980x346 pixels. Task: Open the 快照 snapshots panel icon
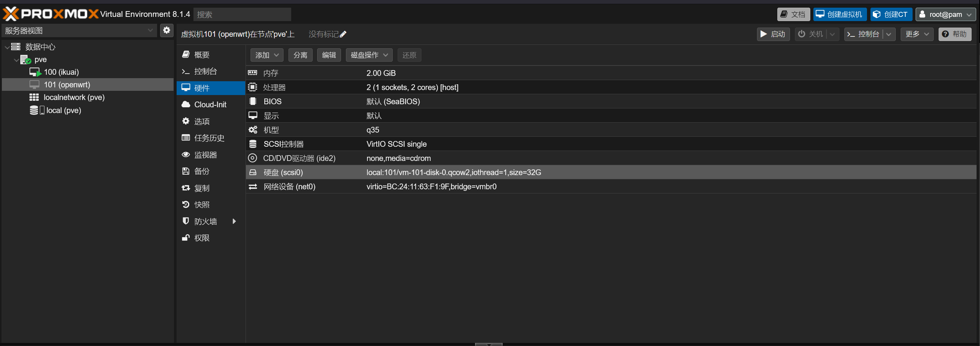(x=186, y=204)
